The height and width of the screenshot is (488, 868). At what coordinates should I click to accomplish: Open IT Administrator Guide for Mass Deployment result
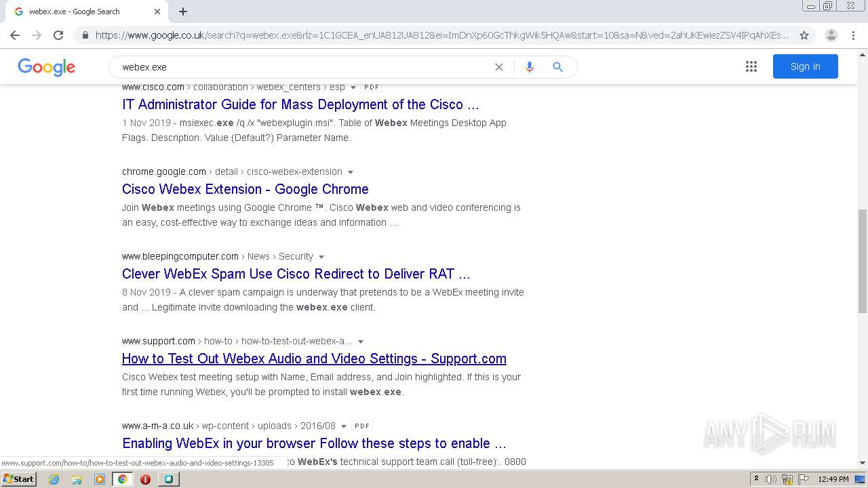pos(300,104)
